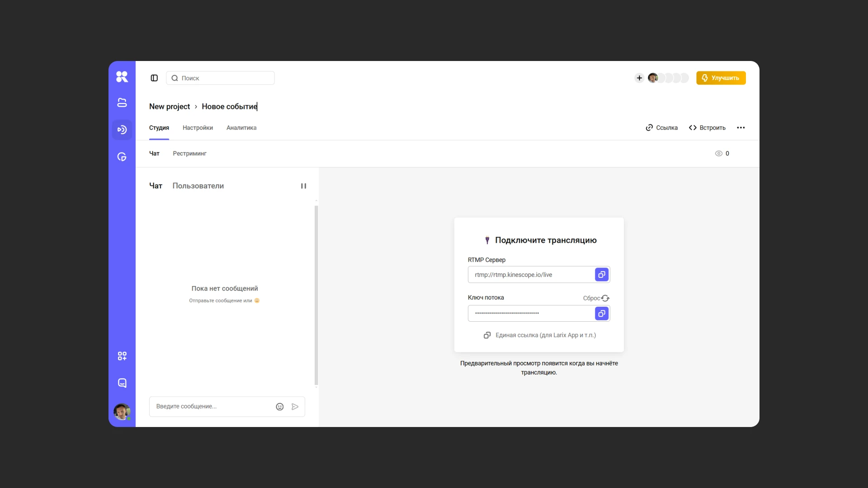Open the live streaming sidebar icon
Image resolution: width=868 pixels, height=488 pixels.
pos(122,130)
